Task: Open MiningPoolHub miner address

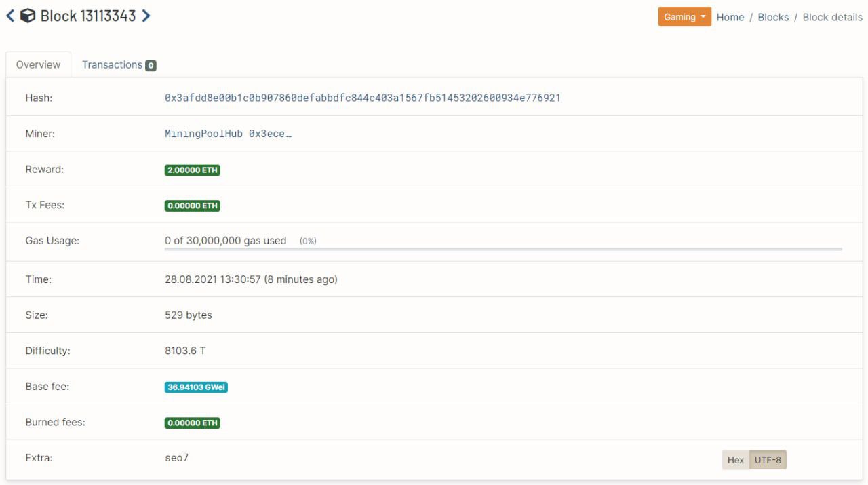Action: [x=228, y=134]
